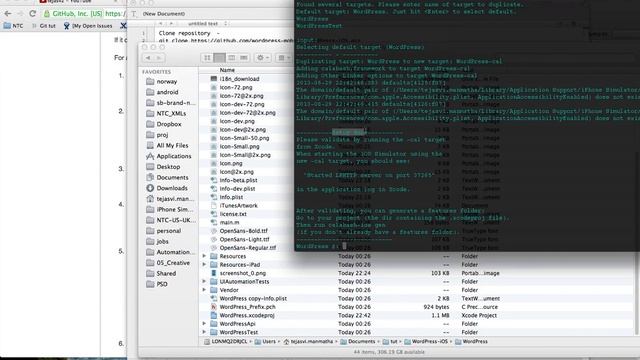640x360 pixels.
Task: Reload the GitHub page in the browser
Action: click(x=33, y=13)
